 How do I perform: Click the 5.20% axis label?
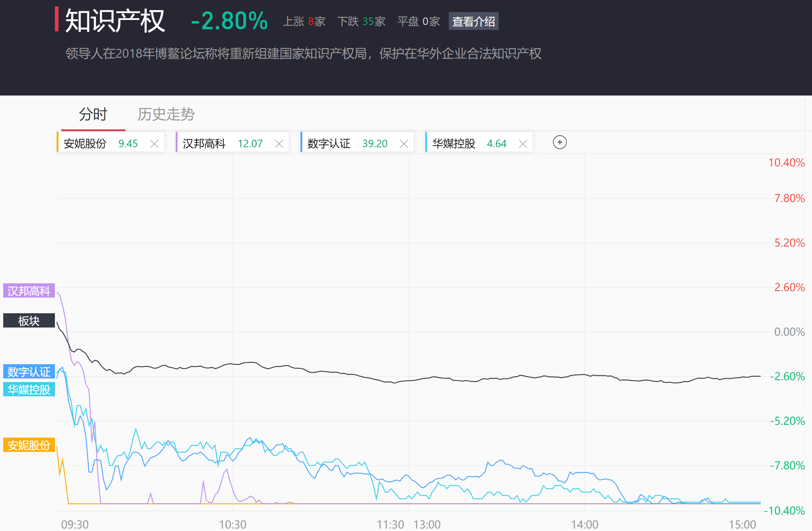point(789,243)
